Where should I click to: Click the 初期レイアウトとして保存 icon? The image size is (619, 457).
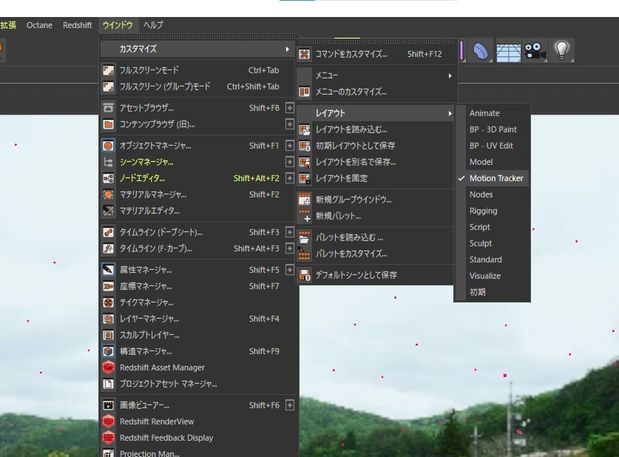point(304,146)
